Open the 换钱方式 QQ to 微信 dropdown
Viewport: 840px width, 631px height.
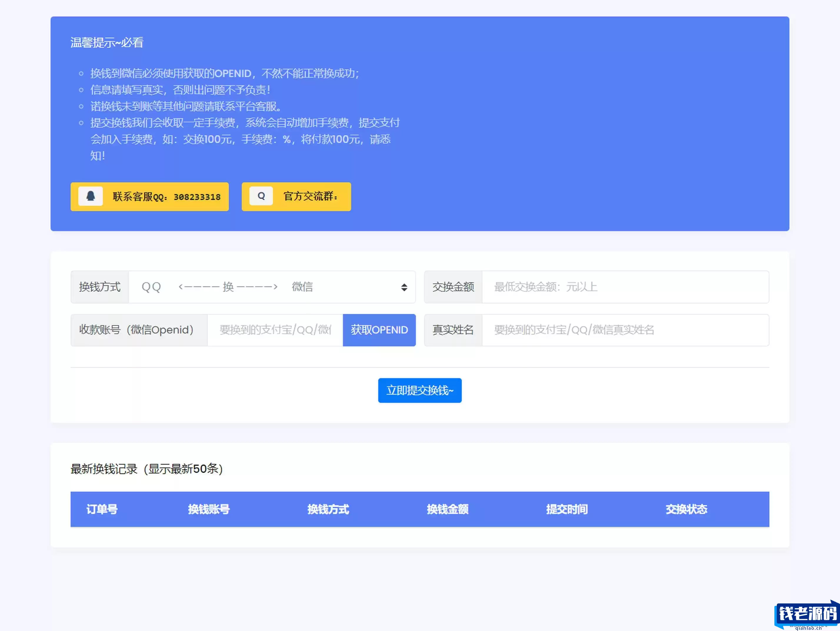click(272, 287)
